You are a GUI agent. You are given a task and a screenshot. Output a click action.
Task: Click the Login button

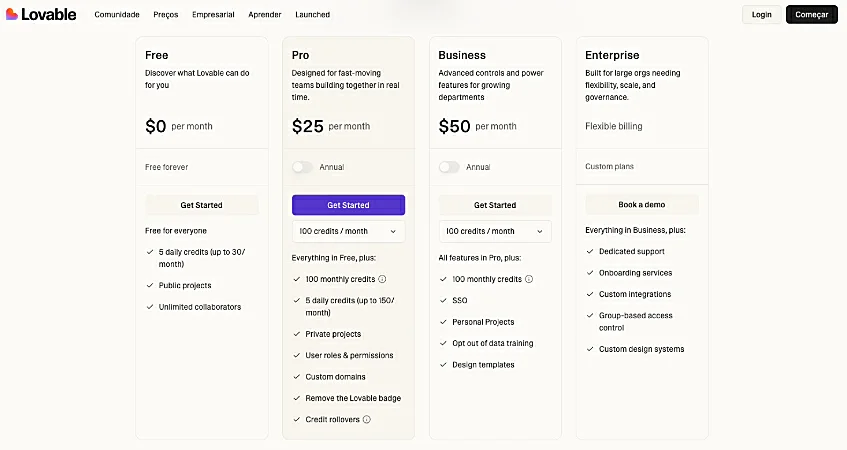coord(762,15)
